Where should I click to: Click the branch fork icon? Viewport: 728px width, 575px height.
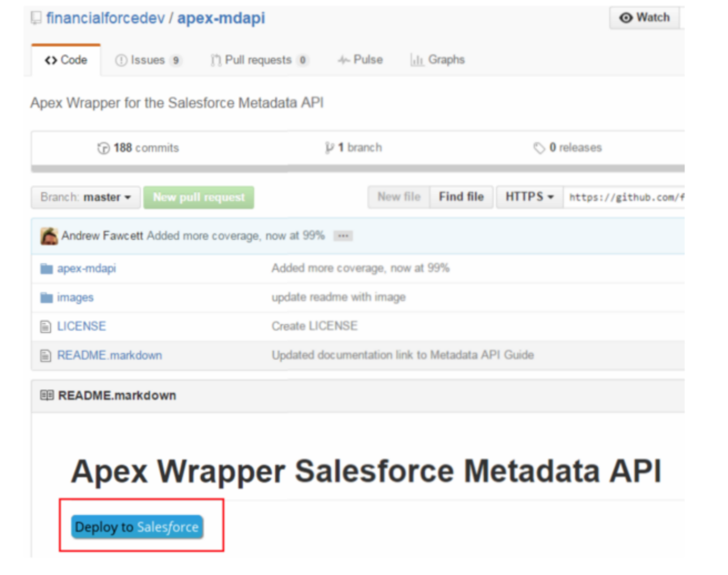click(x=330, y=148)
